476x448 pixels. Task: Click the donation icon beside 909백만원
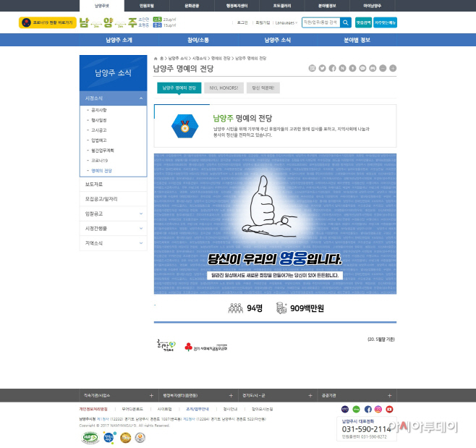[281, 308]
